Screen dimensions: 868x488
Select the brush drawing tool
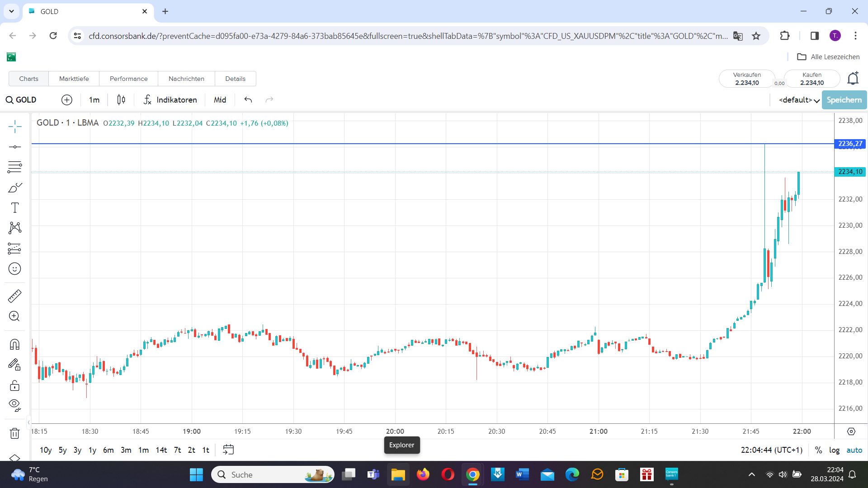point(15,188)
